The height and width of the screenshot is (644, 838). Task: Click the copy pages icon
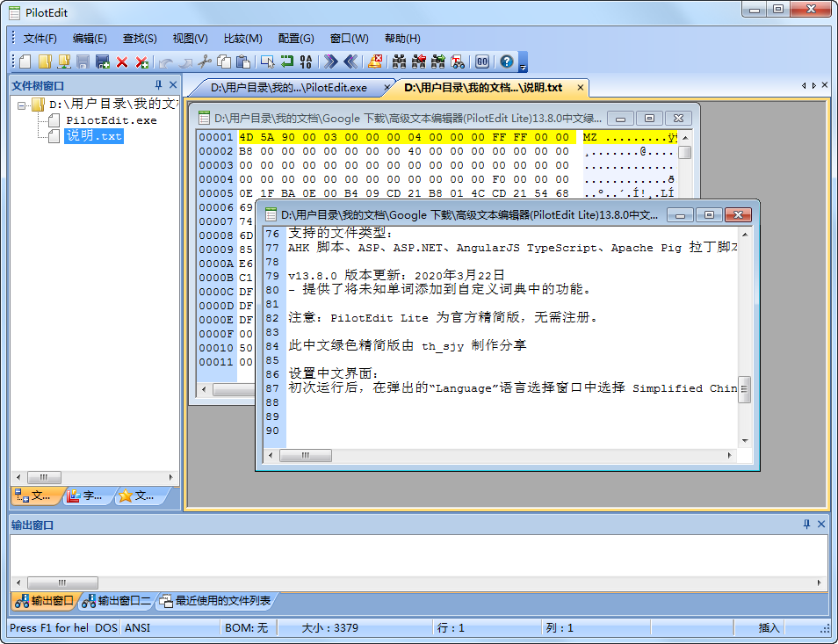(224, 62)
